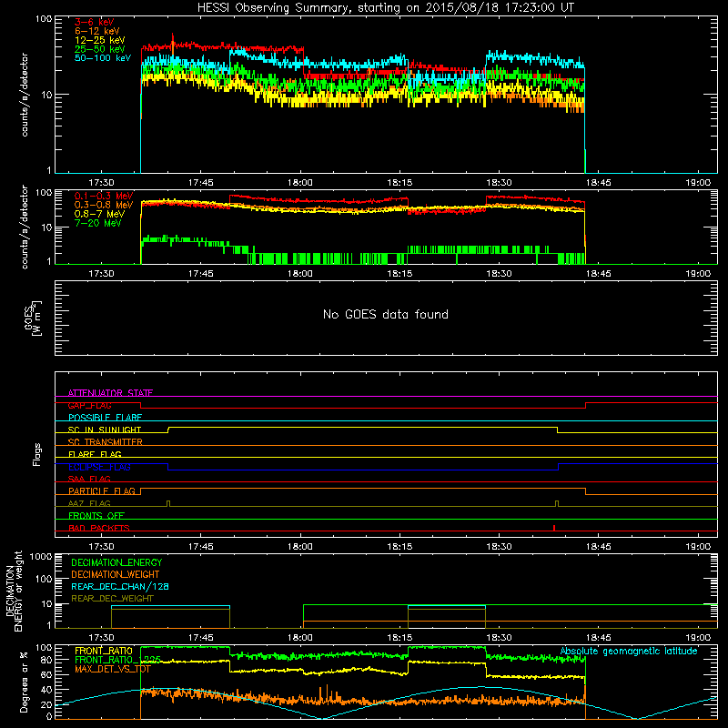Select the SC_TRANSMITTER flag label

(x=105, y=442)
